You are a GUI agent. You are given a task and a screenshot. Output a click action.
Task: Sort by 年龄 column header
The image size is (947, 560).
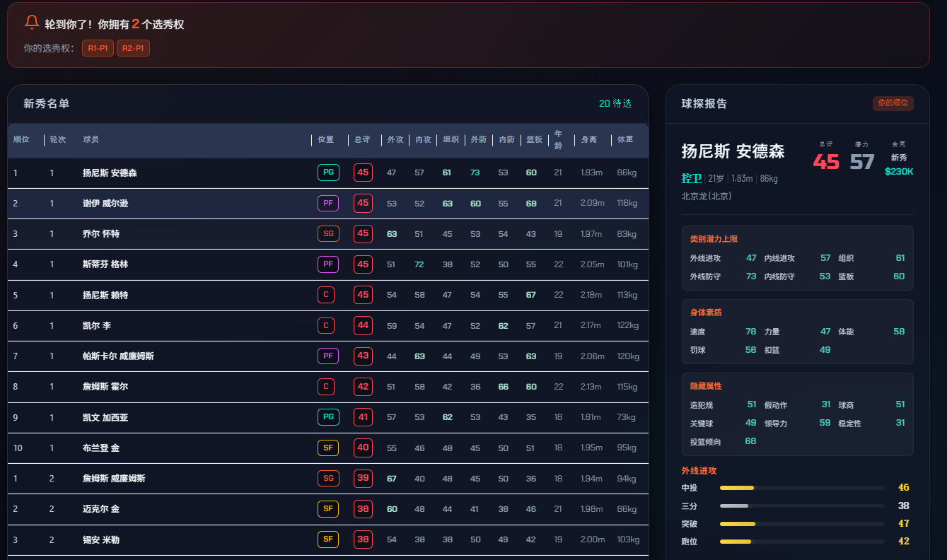pyautogui.click(x=558, y=140)
